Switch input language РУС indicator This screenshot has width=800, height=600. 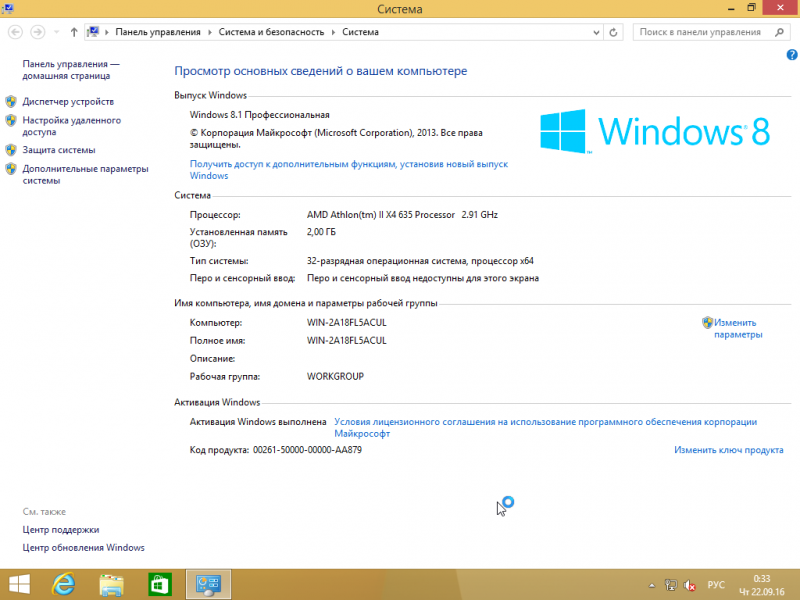[716, 585]
